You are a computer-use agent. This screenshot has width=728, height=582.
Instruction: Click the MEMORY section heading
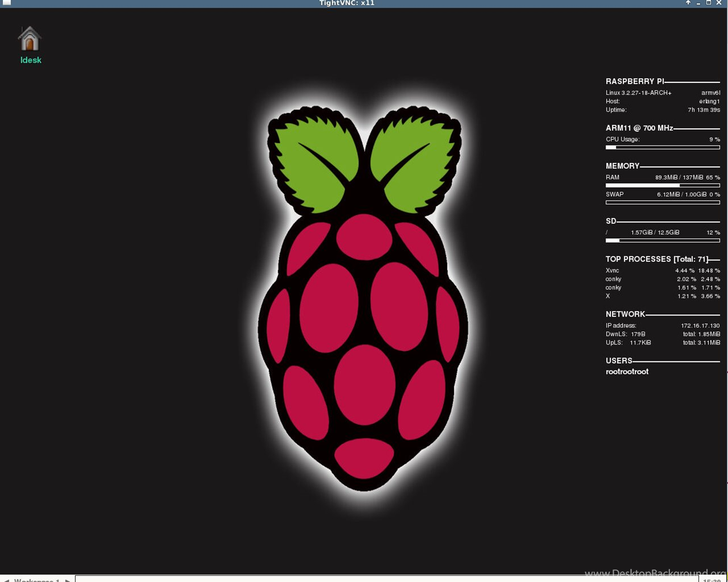coord(623,166)
